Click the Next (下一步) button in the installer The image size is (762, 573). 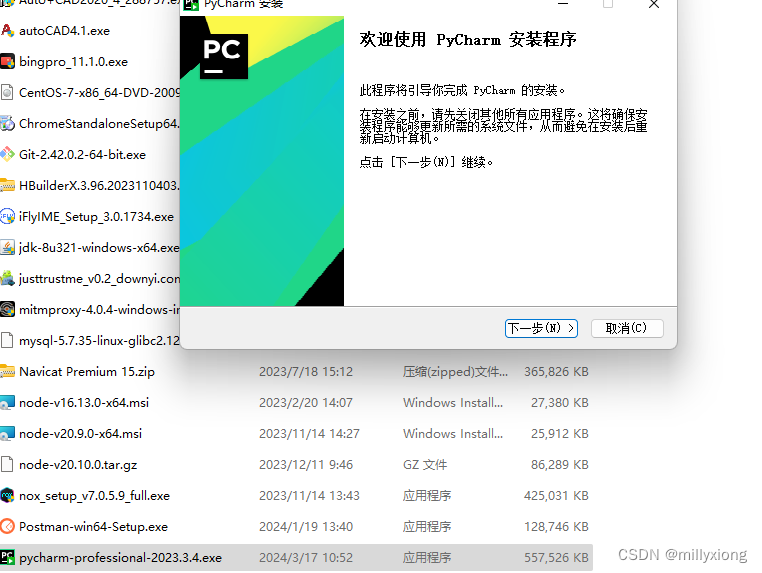tap(541, 329)
